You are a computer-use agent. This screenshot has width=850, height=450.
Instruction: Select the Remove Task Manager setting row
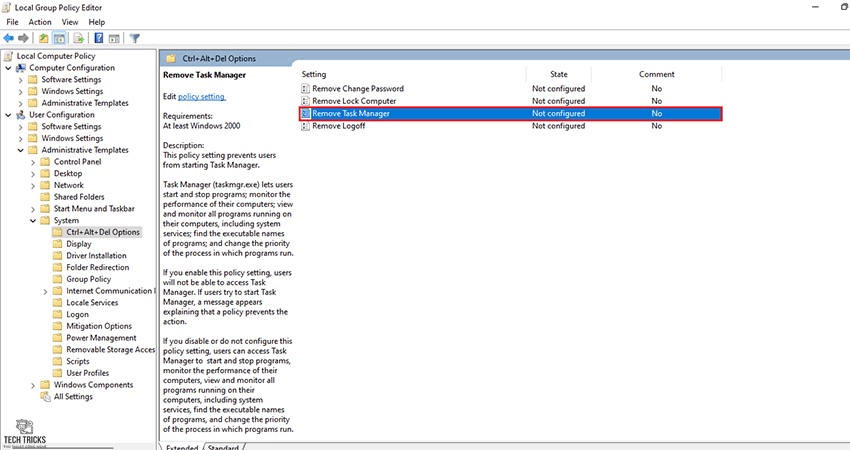pyautogui.click(x=510, y=113)
